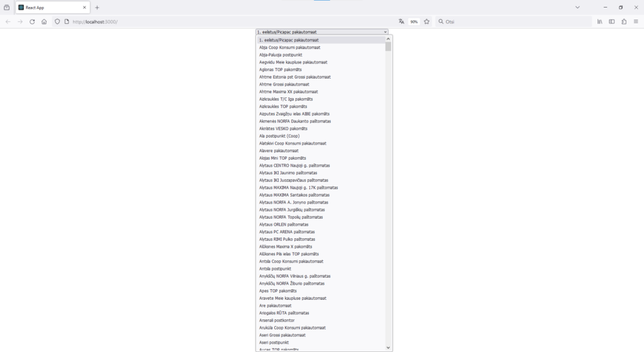Pick Alytaus CENTRO Naujoji g. paštomatas

point(321,166)
